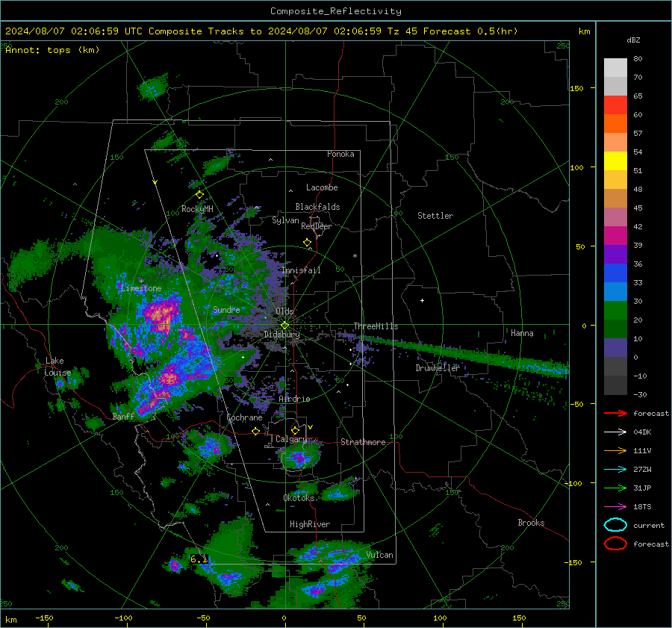This screenshot has width=672, height=628.
Task: Select the light gray 80 dBZ swatch
Action: tap(615, 68)
